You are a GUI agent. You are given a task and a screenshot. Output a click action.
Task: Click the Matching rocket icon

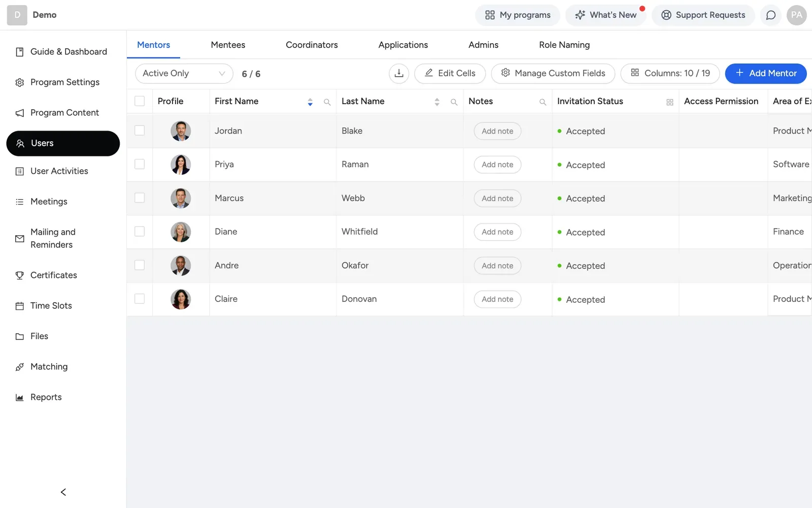20,367
